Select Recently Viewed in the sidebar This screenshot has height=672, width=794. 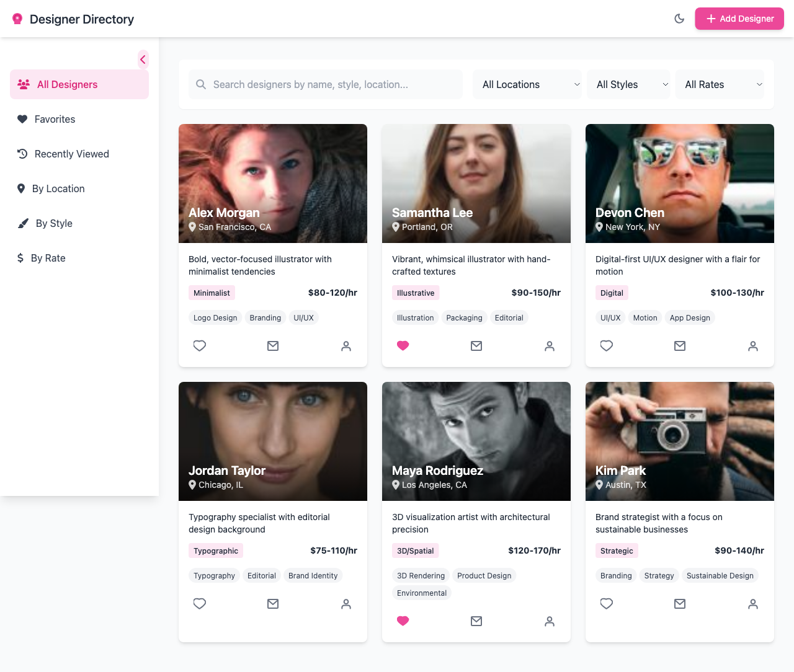[70, 154]
